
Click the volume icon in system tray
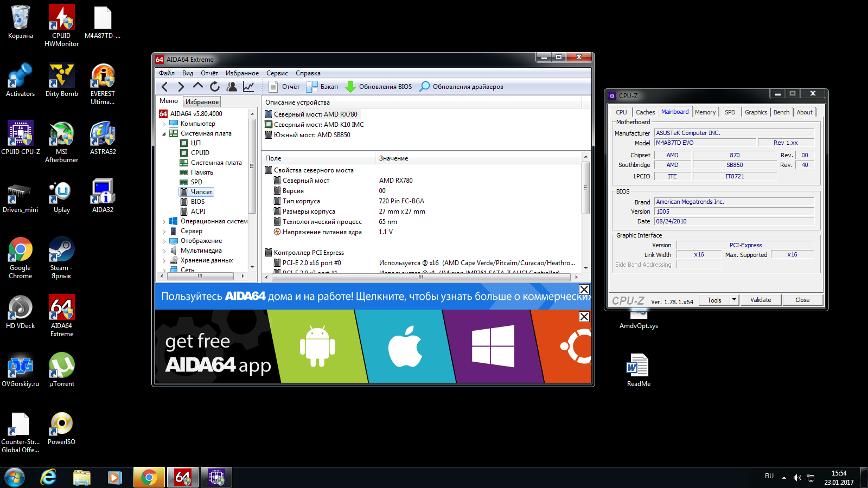[797, 478]
